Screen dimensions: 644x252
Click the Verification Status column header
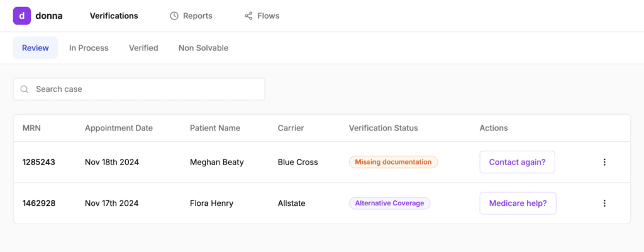pos(383,128)
